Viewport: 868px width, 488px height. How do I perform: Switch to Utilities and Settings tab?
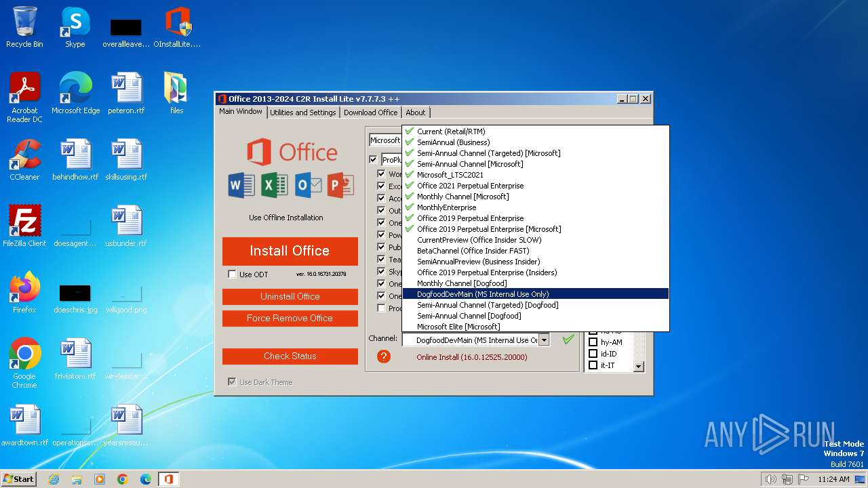point(303,113)
